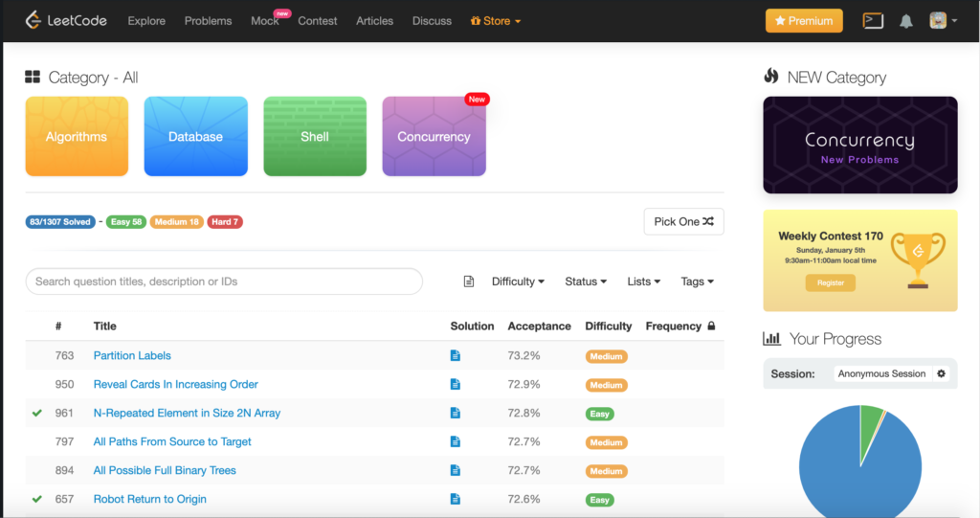Click the search question titles field
The height and width of the screenshot is (518, 980).
(x=224, y=282)
